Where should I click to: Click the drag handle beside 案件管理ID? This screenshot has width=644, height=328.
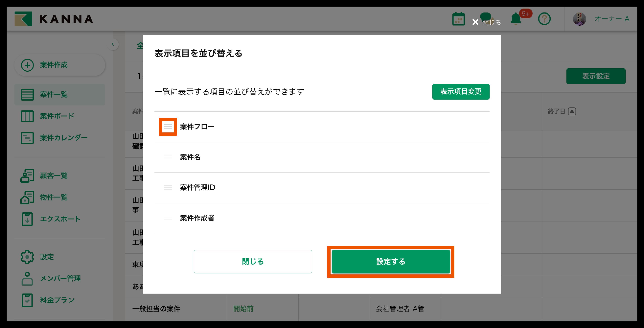pos(168,187)
